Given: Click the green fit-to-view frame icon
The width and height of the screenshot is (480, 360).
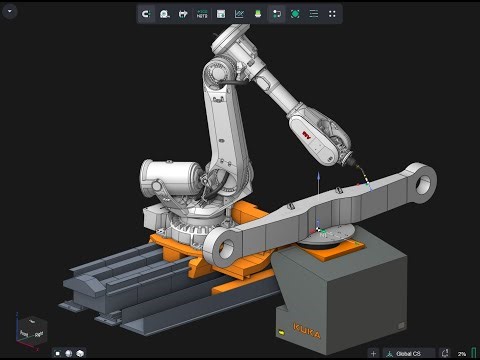Looking at the screenshot, I should coord(295,14).
